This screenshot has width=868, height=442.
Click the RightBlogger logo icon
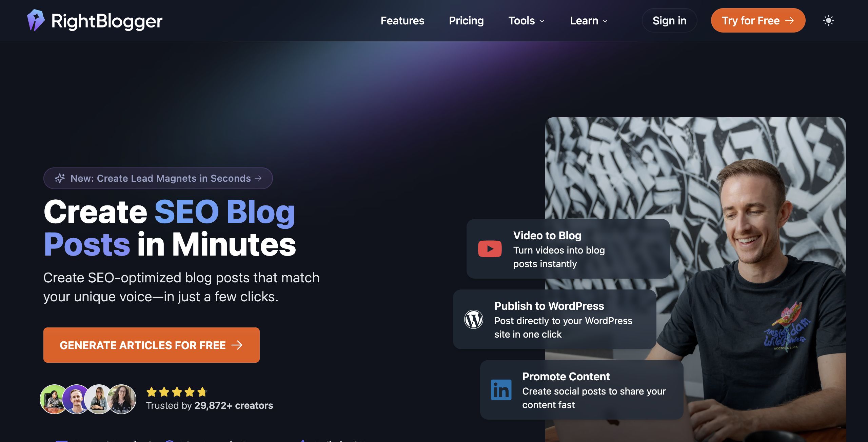[36, 20]
